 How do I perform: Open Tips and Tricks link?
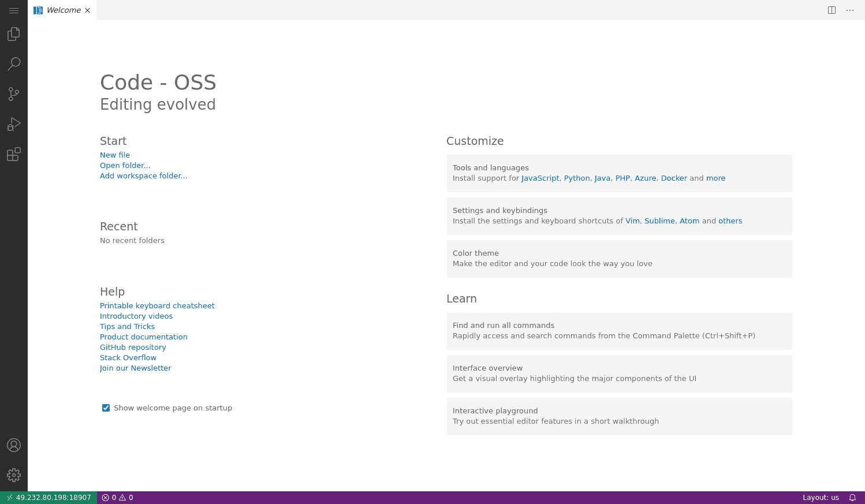click(127, 327)
